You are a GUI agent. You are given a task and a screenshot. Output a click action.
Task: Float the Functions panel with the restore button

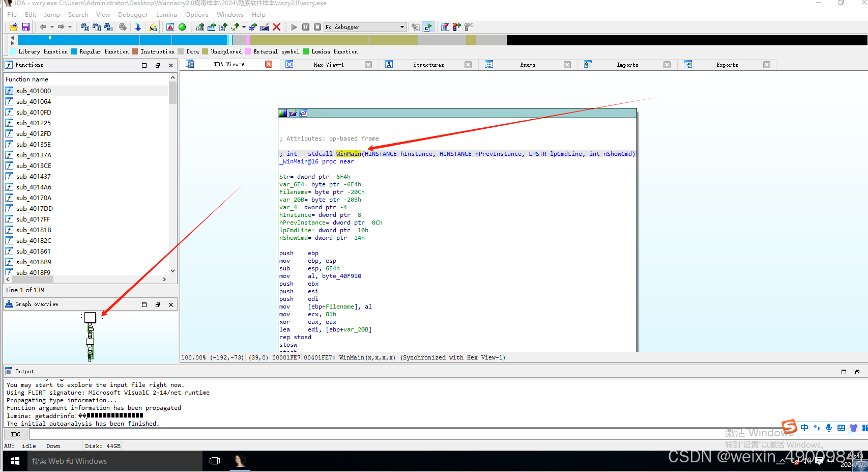click(x=158, y=65)
